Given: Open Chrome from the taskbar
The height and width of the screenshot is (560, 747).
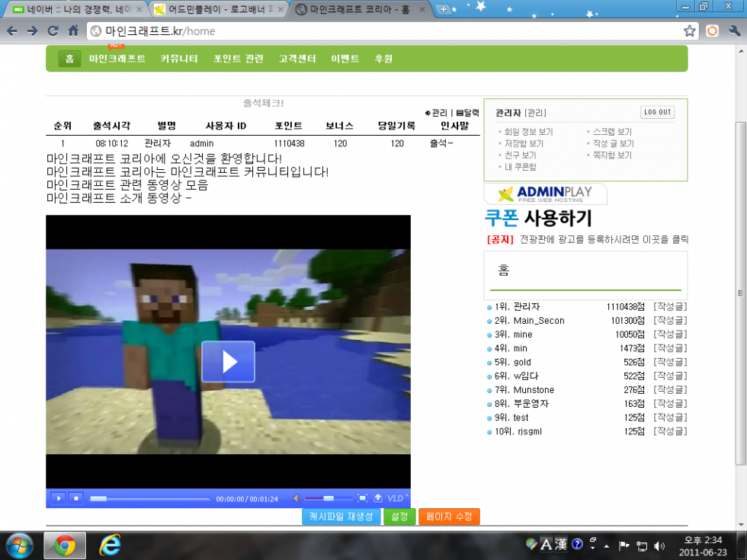Looking at the screenshot, I should [65, 546].
